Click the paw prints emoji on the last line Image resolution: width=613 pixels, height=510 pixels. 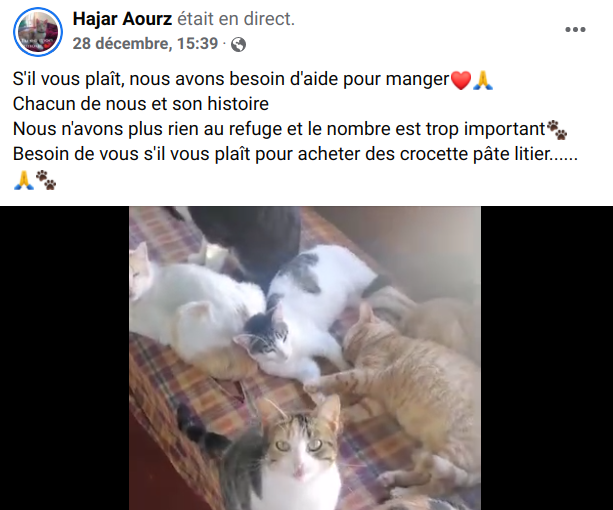coord(46,180)
